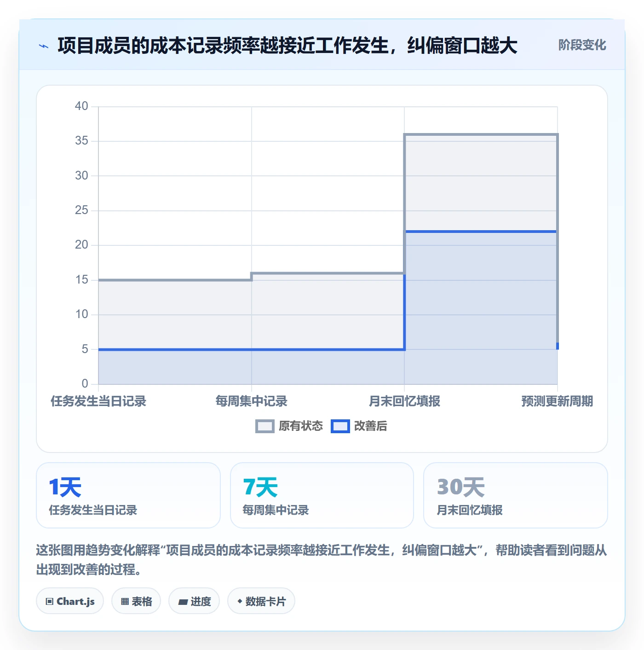Click the chart title about 纠偏窗口越大
This screenshot has width=644, height=650.
click(287, 46)
